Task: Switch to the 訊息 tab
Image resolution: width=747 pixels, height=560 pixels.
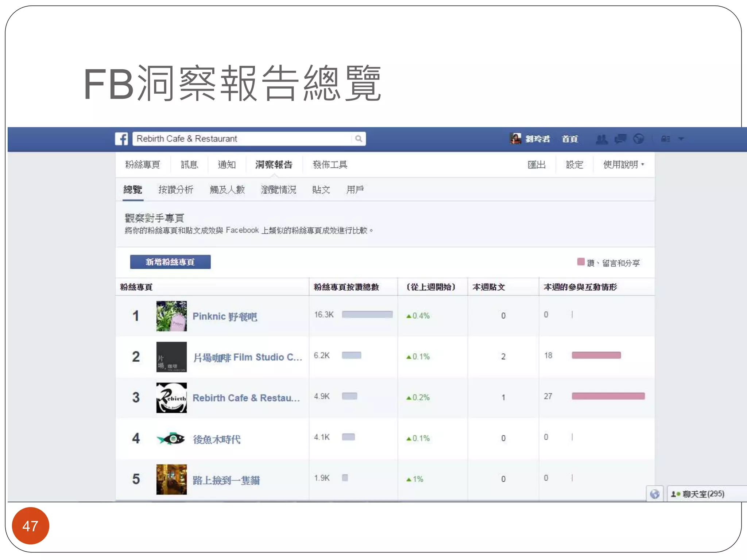Action: coord(189,165)
